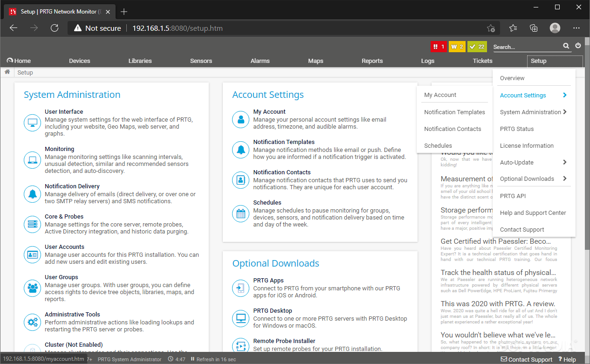
Task: Click the User Interface monitor icon
Action: [x=33, y=123]
